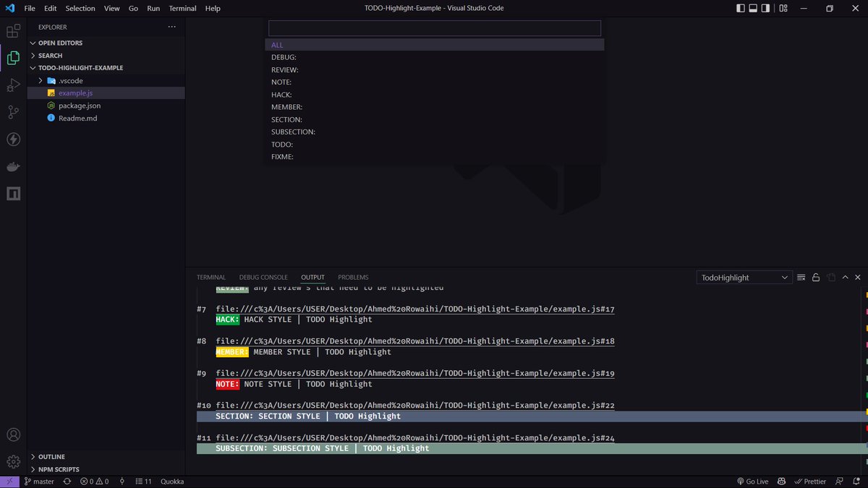Open the Go menu

click(133, 9)
